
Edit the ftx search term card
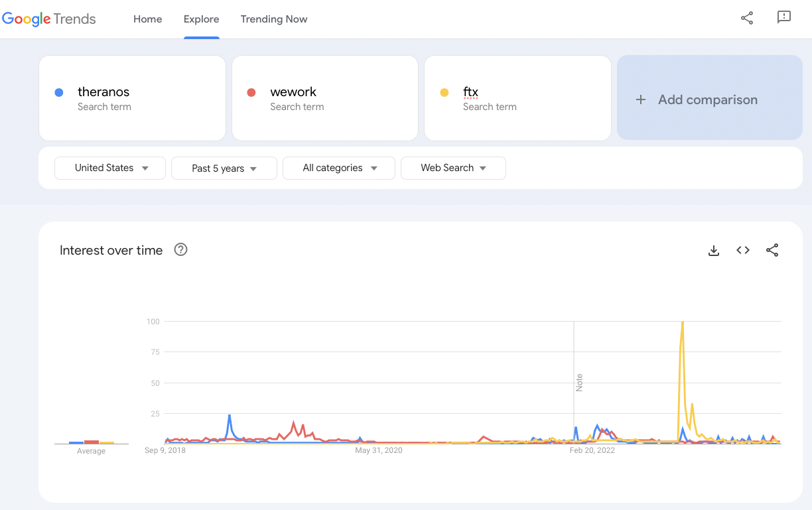coord(517,98)
